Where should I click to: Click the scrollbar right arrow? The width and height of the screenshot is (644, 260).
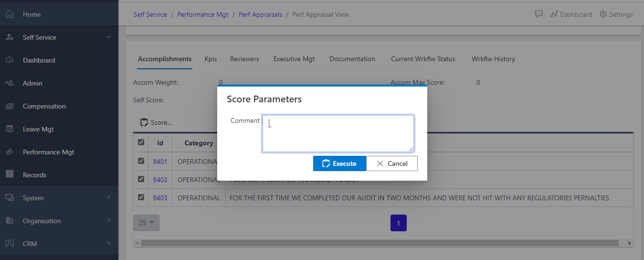630,243
